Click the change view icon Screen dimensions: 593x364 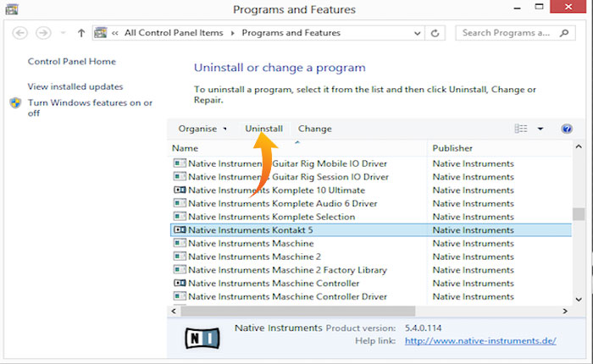tap(521, 129)
